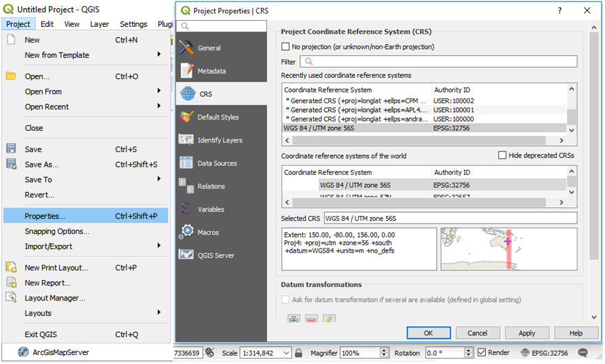Select the General settings wrench icon

pyautogui.click(x=187, y=48)
